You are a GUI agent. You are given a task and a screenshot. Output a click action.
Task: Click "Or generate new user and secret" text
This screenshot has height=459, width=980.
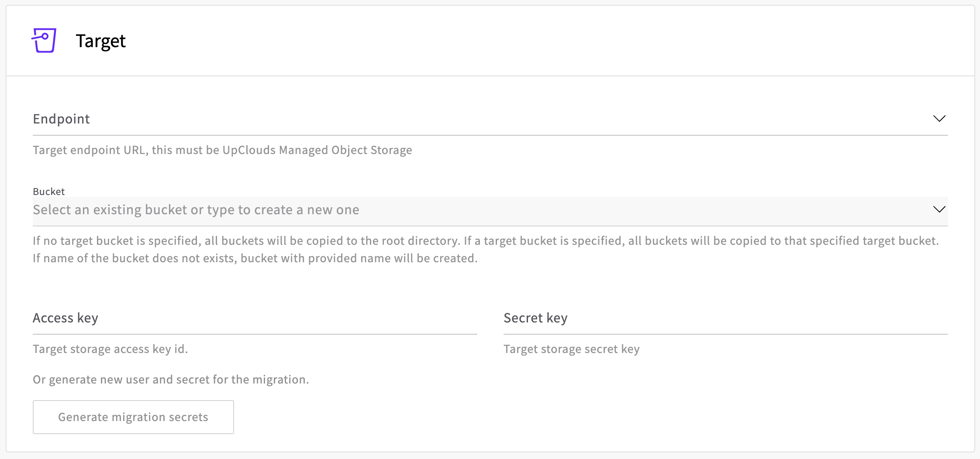[x=171, y=380]
